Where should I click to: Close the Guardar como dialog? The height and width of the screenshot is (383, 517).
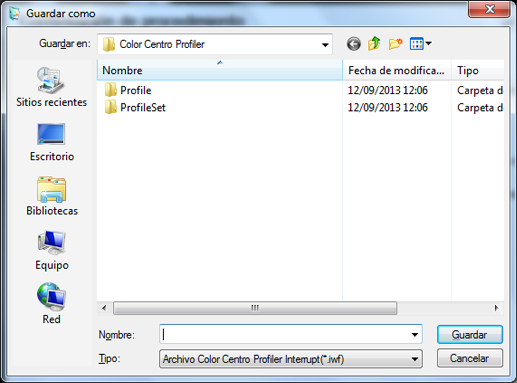pyautogui.click(x=489, y=9)
